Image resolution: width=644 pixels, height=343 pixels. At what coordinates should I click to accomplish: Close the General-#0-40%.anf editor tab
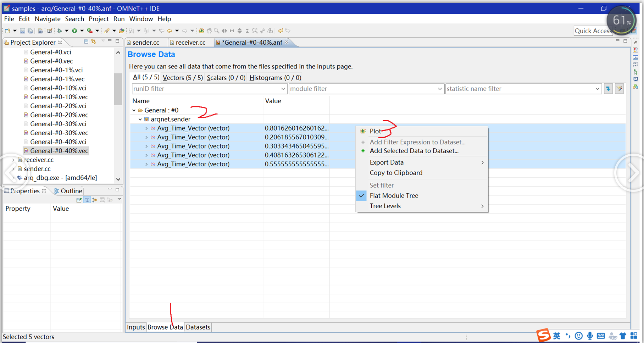287,43
